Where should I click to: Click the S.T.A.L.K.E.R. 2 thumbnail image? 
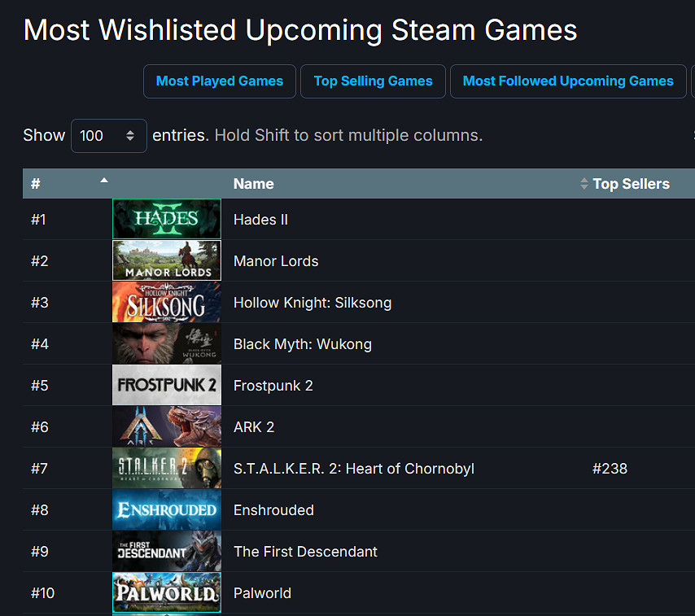tap(166, 468)
